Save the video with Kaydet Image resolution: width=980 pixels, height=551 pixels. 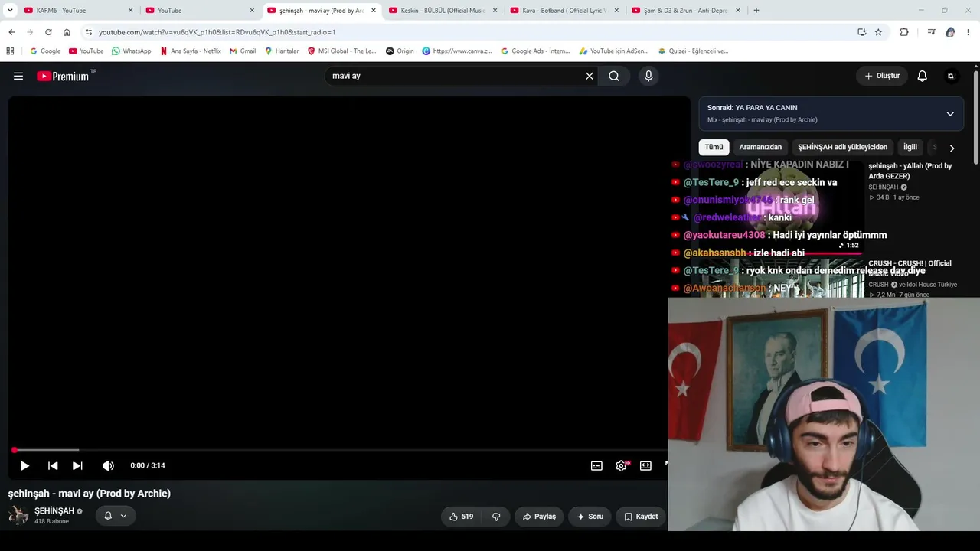641,517
